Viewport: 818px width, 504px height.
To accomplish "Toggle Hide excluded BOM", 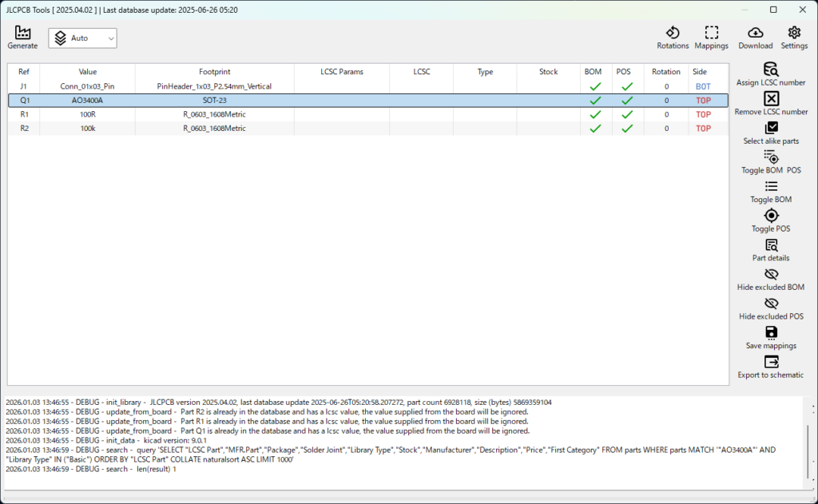I will point(771,275).
